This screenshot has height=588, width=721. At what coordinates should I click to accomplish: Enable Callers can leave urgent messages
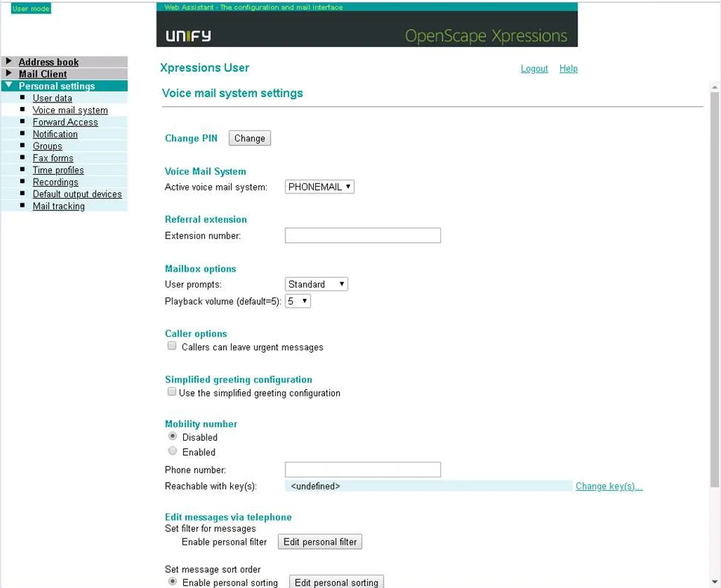(x=172, y=346)
